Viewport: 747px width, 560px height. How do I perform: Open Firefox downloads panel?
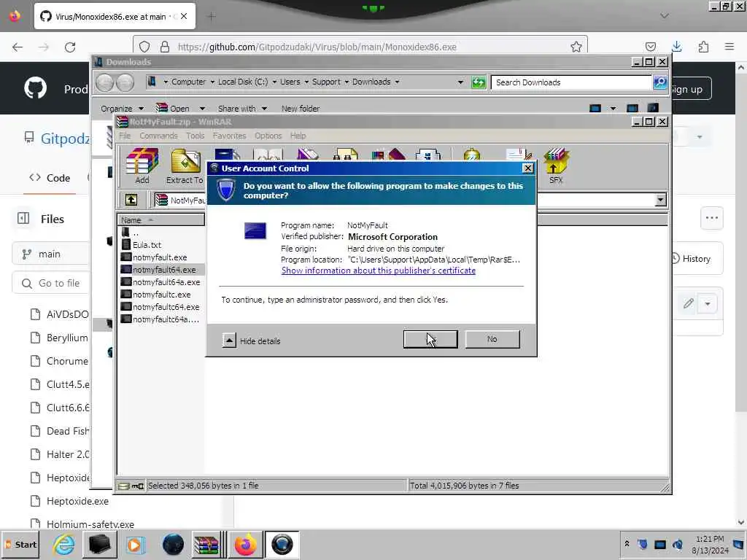[x=676, y=47]
